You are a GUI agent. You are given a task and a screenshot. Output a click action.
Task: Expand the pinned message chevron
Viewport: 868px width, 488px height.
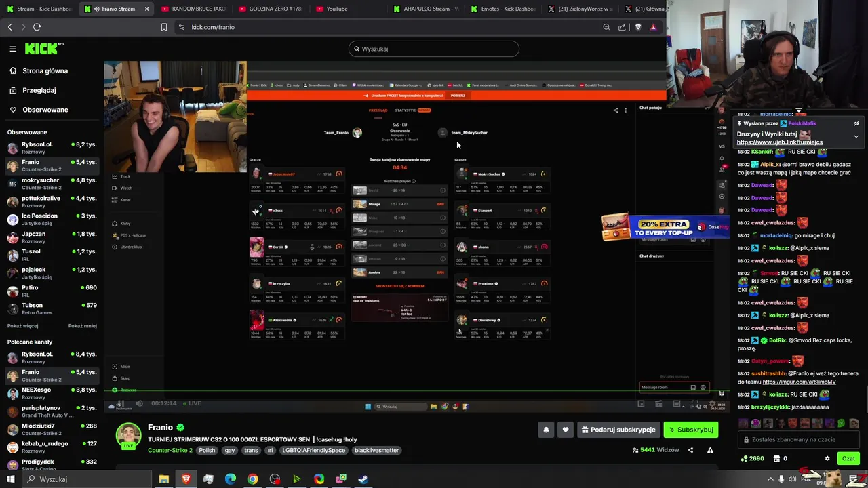point(856,136)
